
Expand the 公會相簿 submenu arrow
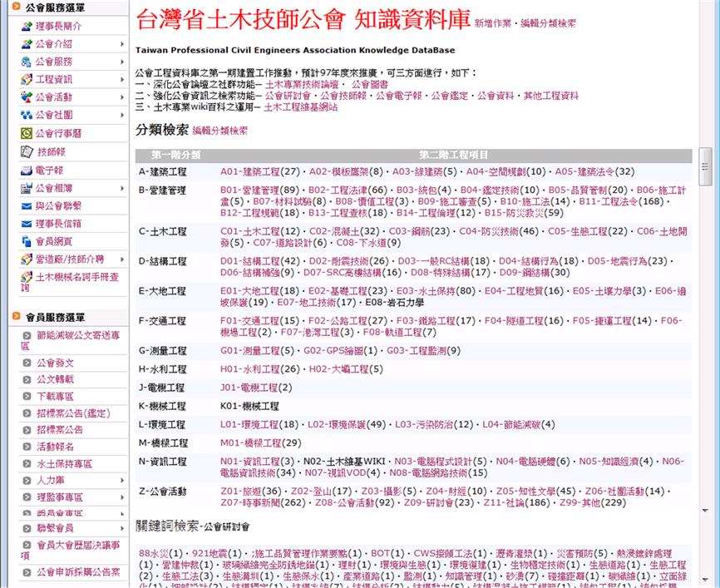click(x=122, y=188)
